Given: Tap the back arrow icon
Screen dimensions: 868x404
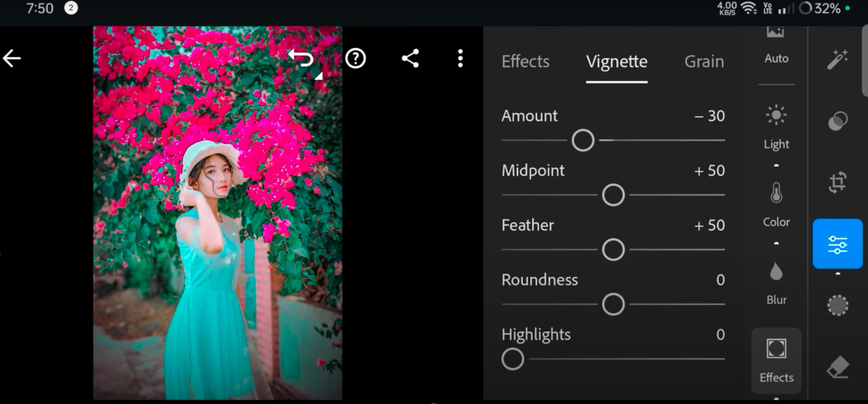Looking at the screenshot, I should tap(12, 58).
